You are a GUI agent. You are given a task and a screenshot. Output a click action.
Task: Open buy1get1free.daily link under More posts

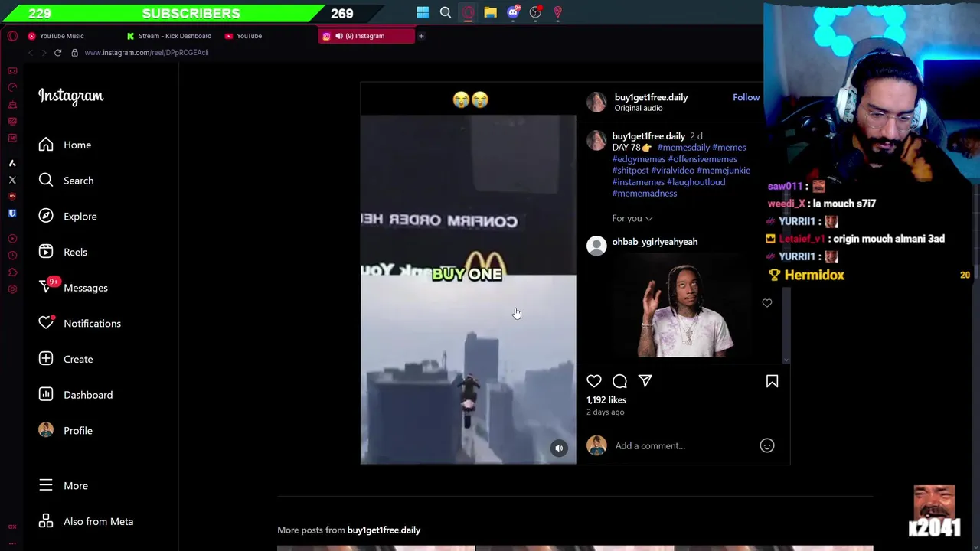point(384,530)
